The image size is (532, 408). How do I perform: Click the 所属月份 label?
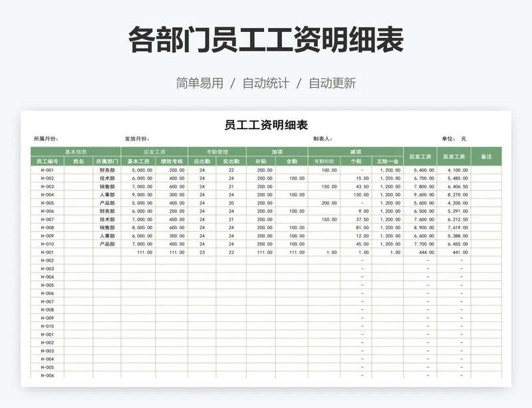tap(46, 138)
